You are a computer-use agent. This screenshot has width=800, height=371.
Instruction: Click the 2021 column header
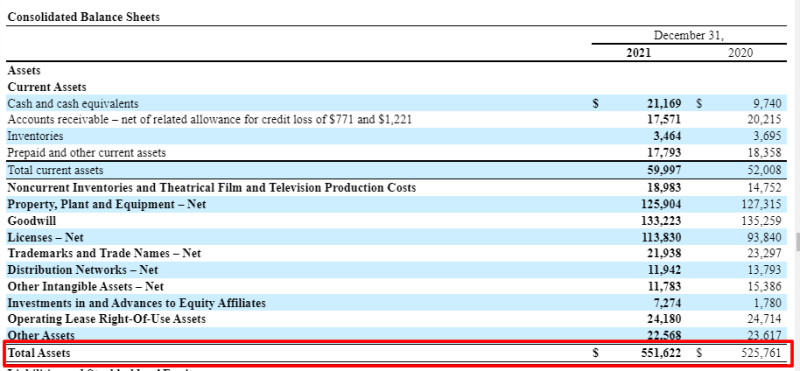click(639, 53)
